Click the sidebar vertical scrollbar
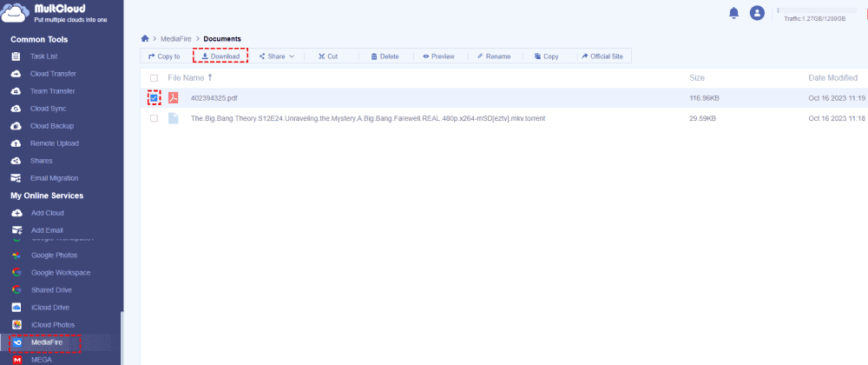 [x=122, y=340]
